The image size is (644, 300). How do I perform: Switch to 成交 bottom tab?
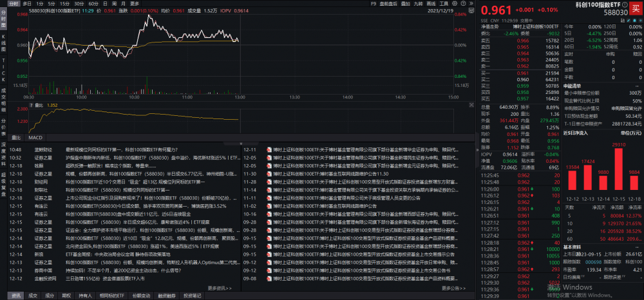[32, 295]
